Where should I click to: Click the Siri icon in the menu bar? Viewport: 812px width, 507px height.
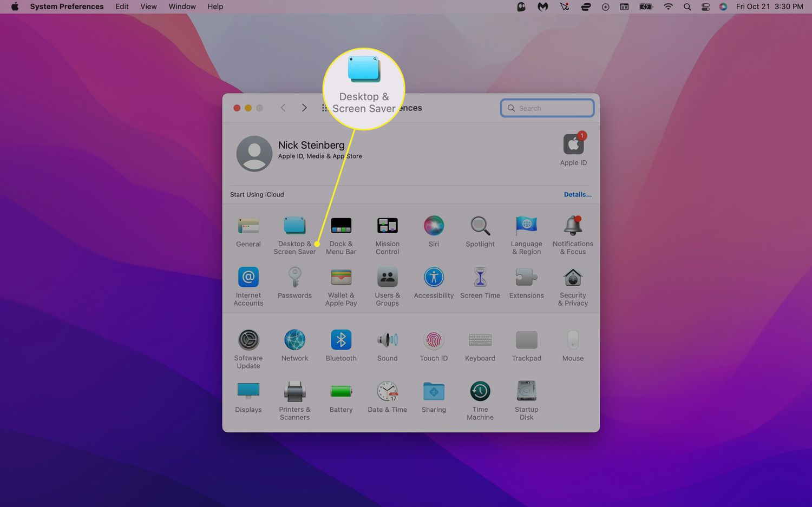pos(723,6)
